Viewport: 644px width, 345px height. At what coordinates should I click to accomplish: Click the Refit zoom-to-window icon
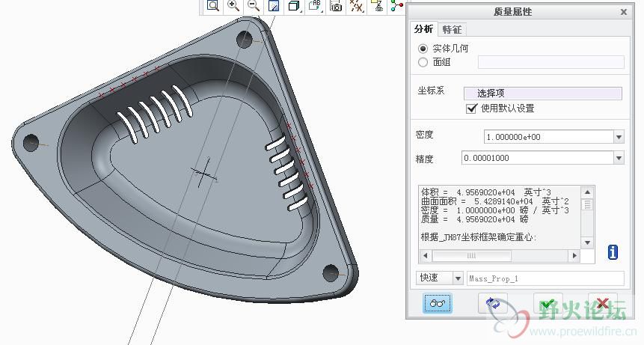click(x=212, y=6)
